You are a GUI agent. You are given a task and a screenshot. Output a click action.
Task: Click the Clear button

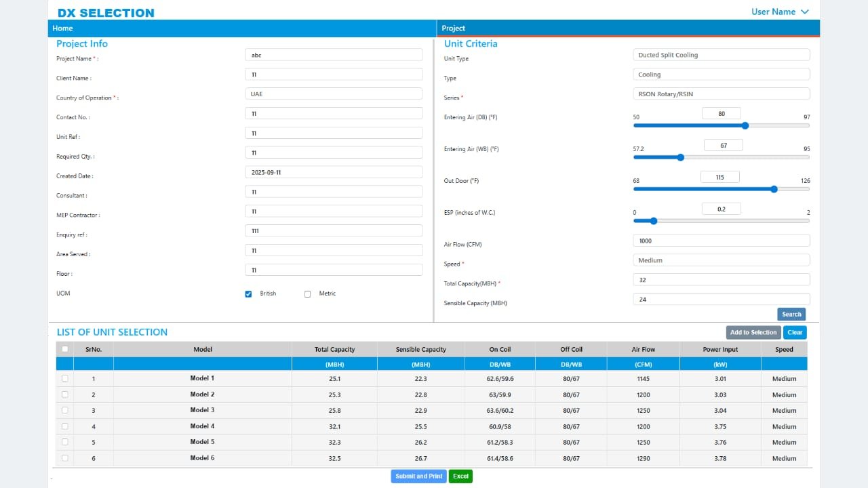[x=795, y=333]
